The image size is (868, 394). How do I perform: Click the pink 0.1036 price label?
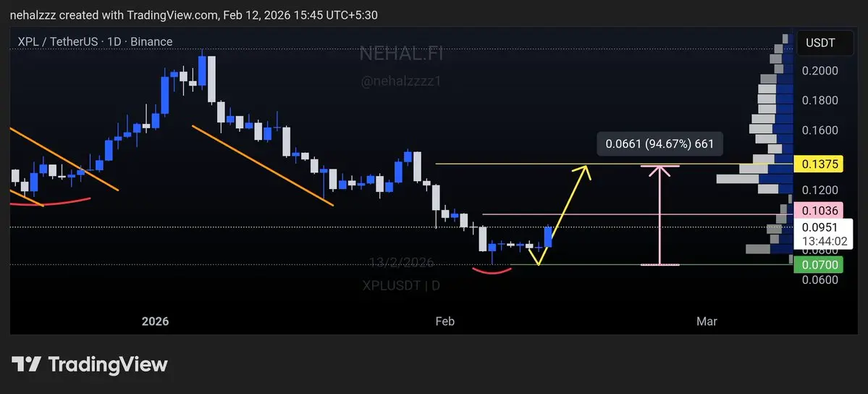(818, 211)
